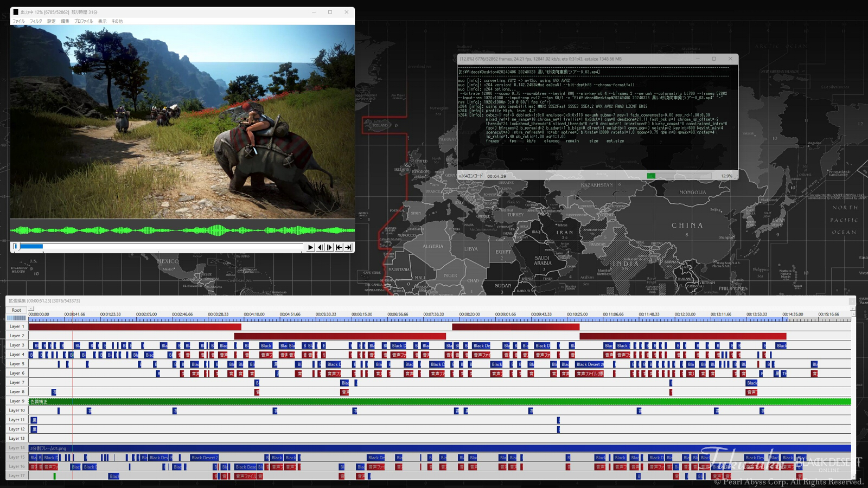
Task: Show the greyed-out Layer 15
Action: 16,457
